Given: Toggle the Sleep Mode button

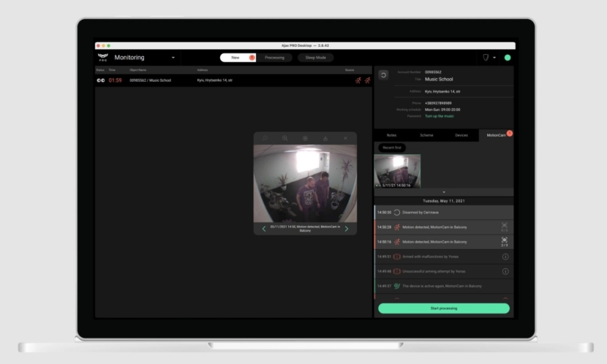Looking at the screenshot, I should click(315, 58).
